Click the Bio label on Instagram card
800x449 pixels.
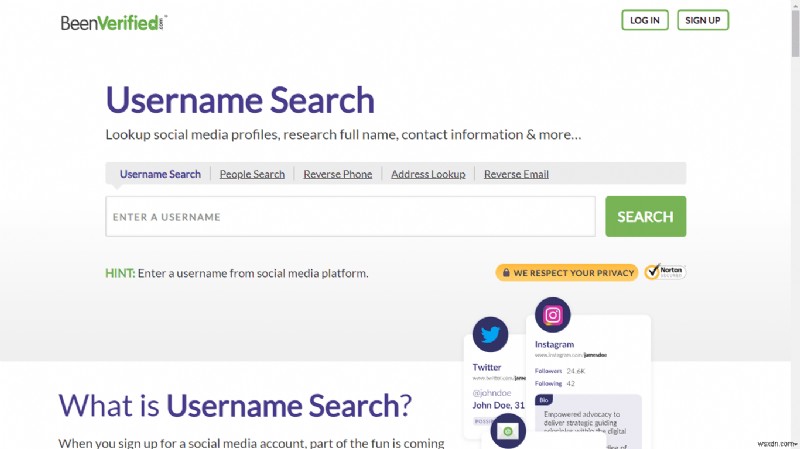(543, 400)
